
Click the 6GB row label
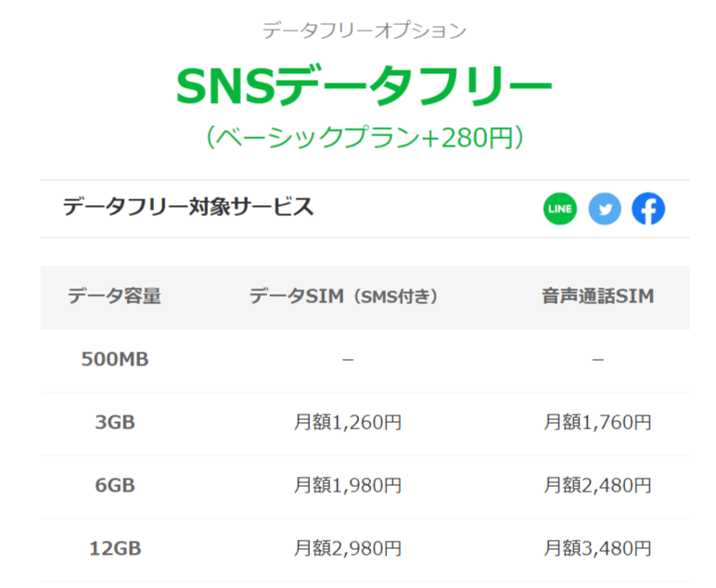115,485
